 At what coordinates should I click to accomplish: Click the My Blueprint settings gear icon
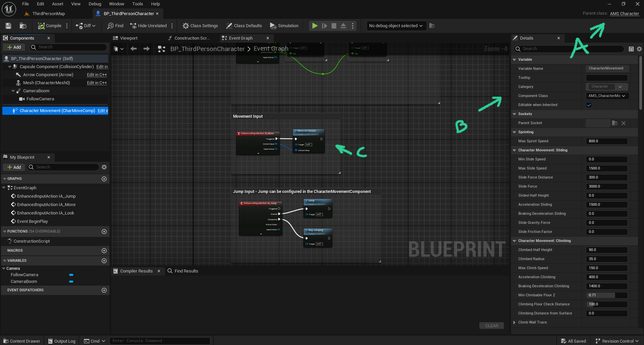[104, 167]
